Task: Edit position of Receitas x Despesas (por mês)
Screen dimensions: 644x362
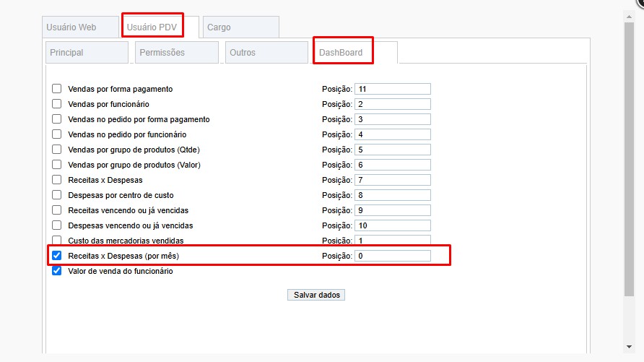Action: pos(393,256)
